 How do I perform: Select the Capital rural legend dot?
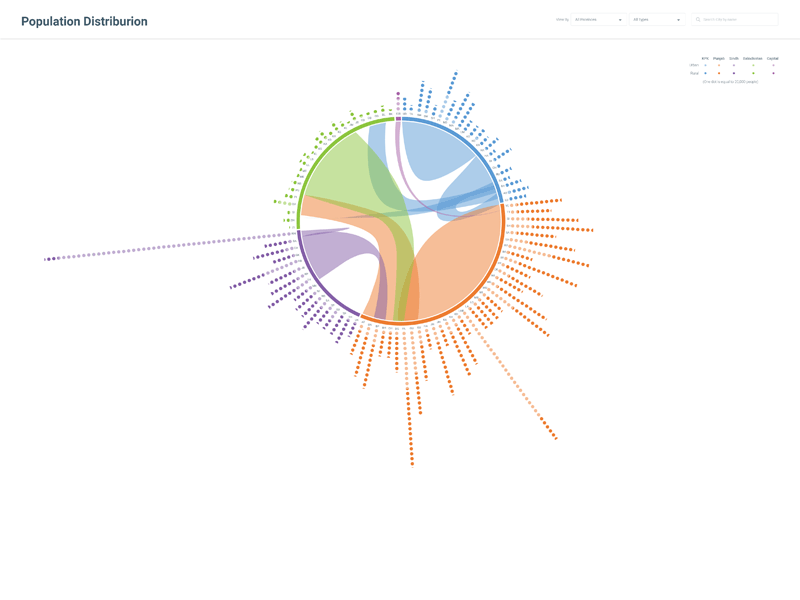(773, 73)
